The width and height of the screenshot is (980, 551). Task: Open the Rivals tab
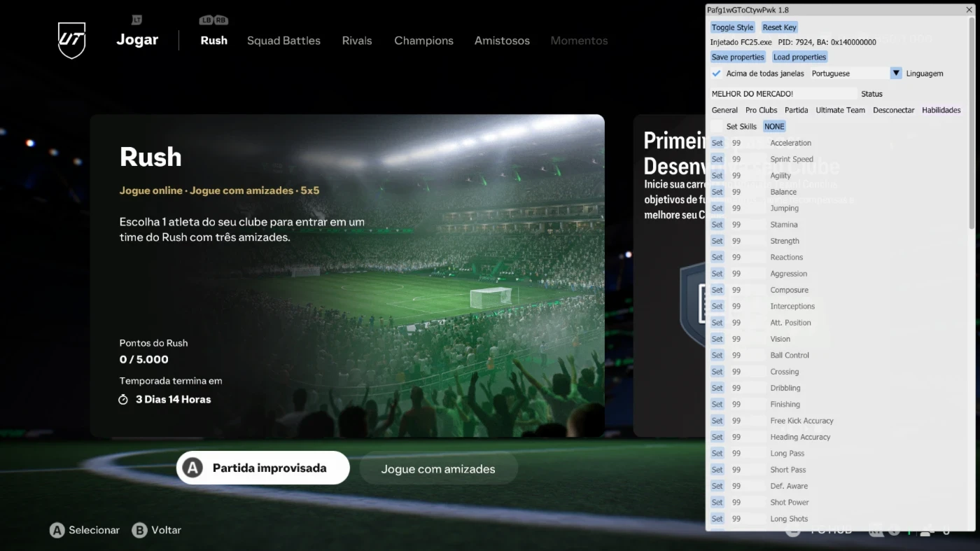pos(357,41)
